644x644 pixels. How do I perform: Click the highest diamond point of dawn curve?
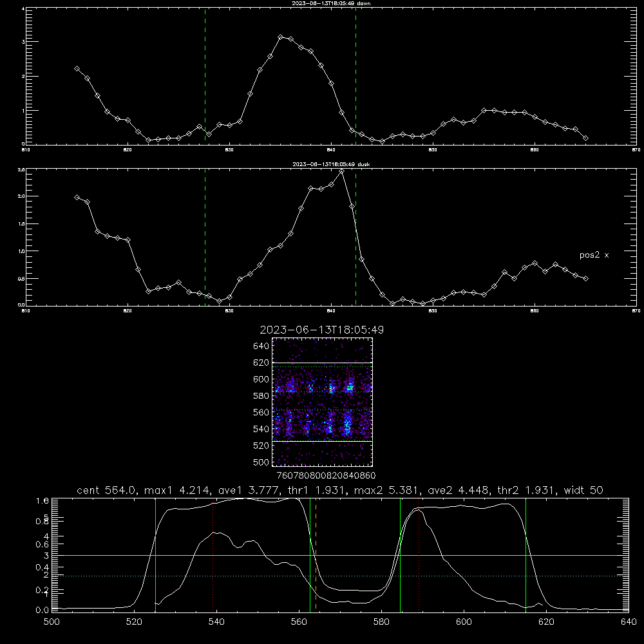tap(281, 37)
